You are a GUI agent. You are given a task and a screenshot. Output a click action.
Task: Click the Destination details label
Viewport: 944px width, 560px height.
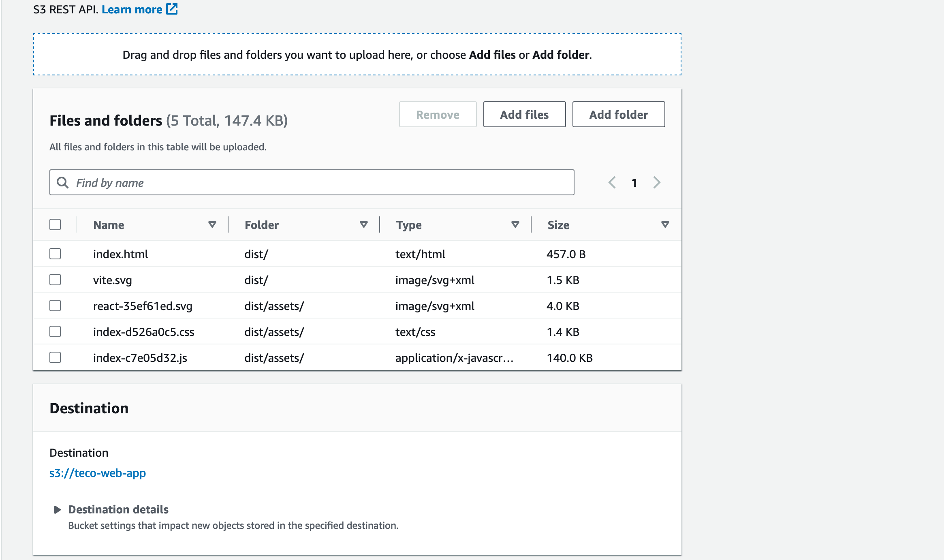(118, 509)
